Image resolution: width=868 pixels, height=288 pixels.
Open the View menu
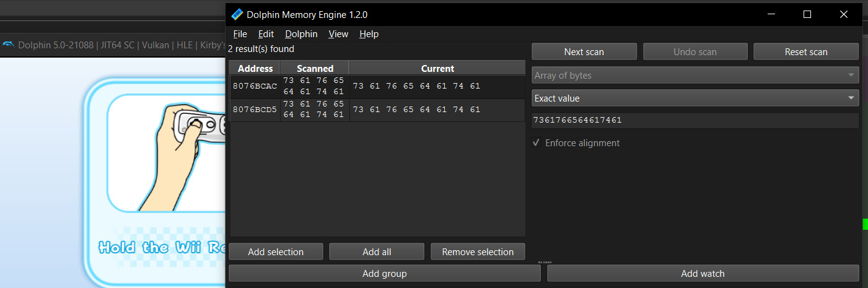coord(338,34)
